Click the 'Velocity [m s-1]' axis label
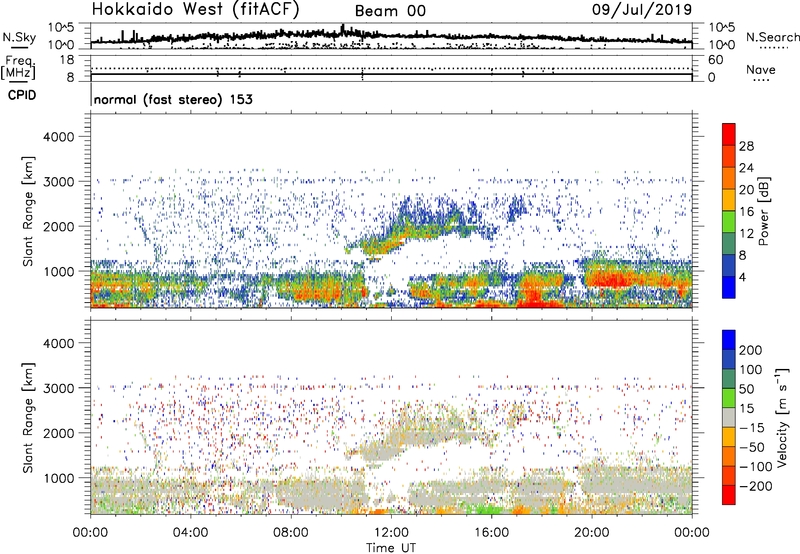 pos(781,417)
